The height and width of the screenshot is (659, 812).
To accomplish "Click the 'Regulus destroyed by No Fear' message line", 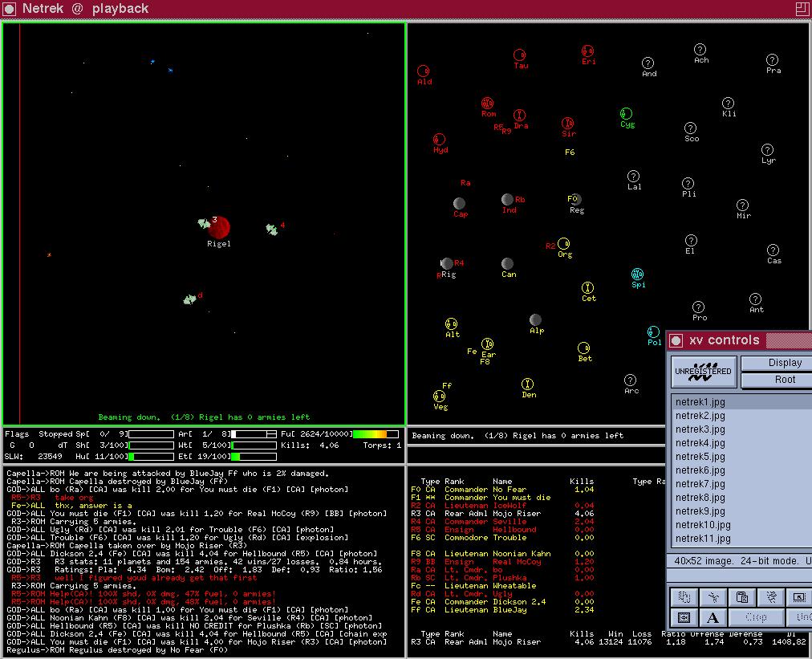I will pos(117,650).
